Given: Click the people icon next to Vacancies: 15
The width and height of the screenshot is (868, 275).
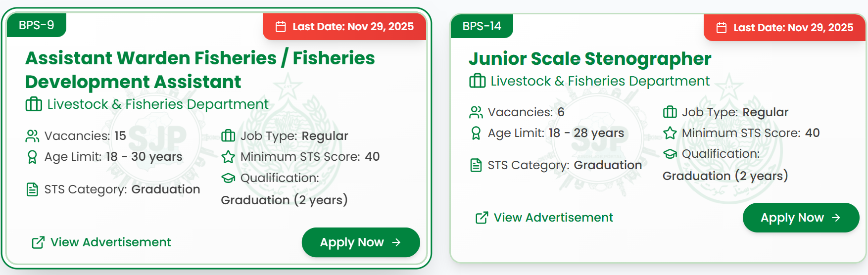Looking at the screenshot, I should tap(32, 136).
